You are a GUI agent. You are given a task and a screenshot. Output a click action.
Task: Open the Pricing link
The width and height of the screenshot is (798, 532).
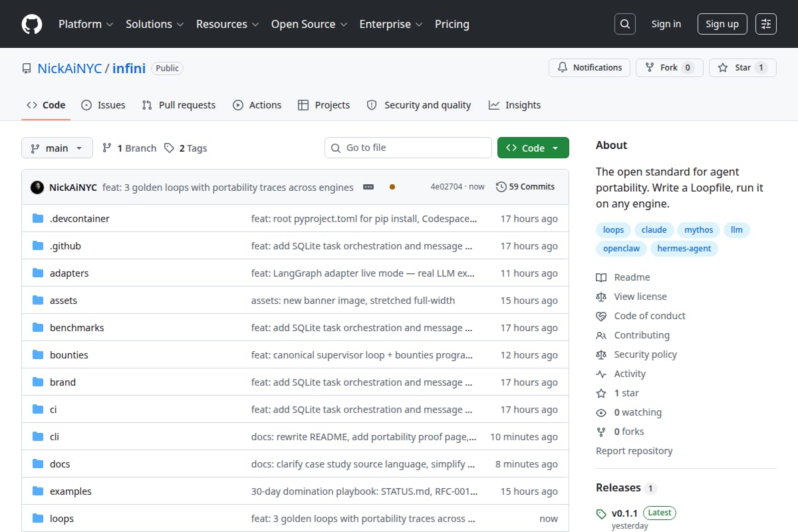click(452, 24)
